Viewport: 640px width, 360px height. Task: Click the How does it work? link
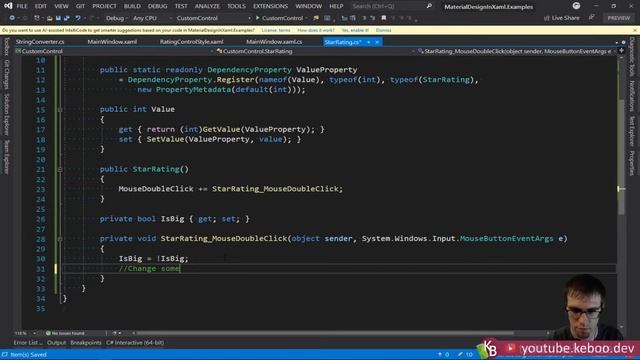(316, 30)
